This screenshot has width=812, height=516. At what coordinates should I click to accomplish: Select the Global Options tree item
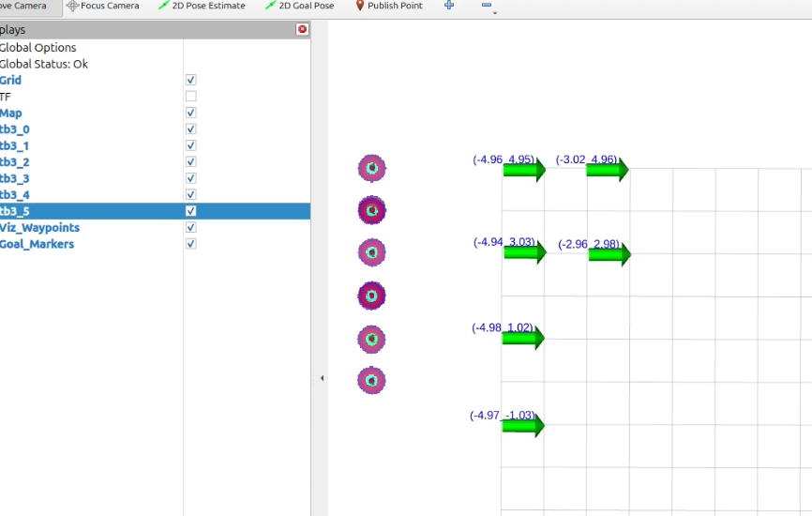pos(38,48)
